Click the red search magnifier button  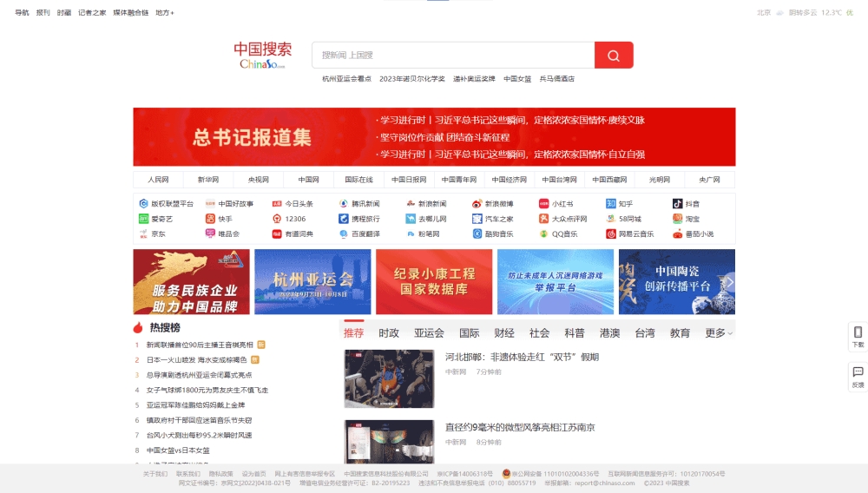point(614,56)
